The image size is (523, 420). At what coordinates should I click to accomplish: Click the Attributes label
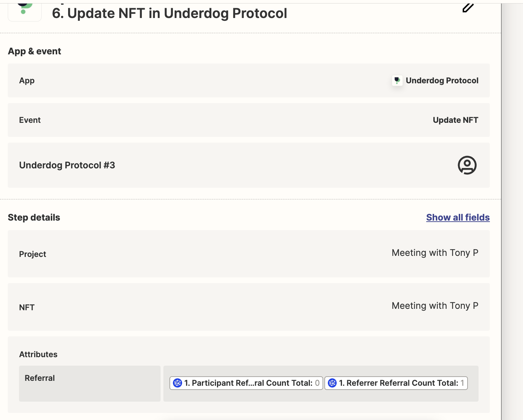pyautogui.click(x=38, y=354)
